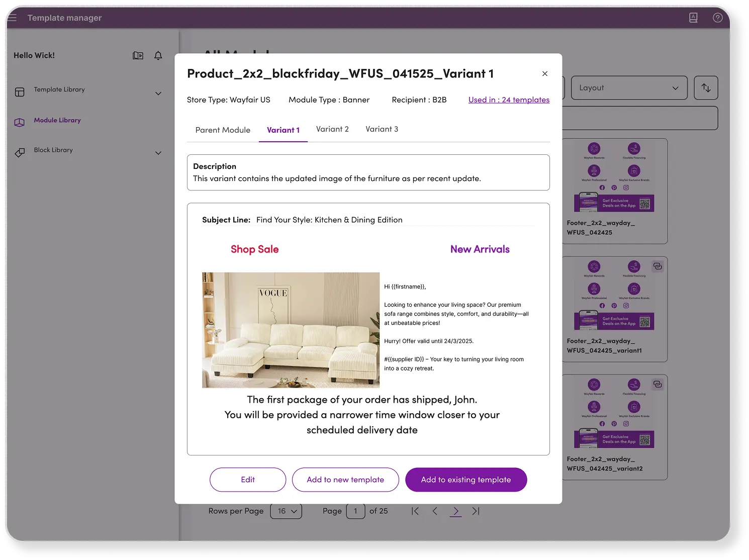Image resolution: width=749 pixels, height=560 pixels.
Task: Jump to last page arrow
Action: (476, 511)
